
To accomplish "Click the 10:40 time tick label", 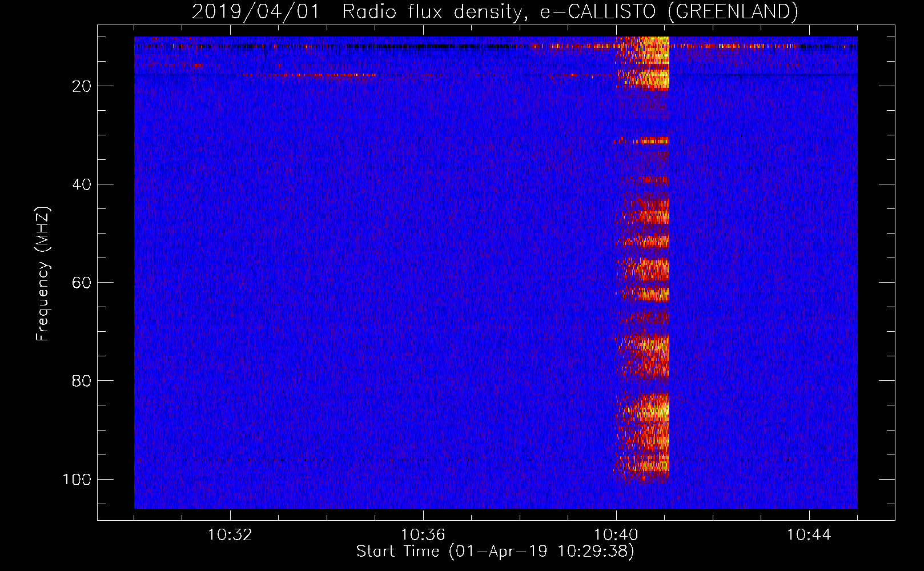I will click(616, 535).
